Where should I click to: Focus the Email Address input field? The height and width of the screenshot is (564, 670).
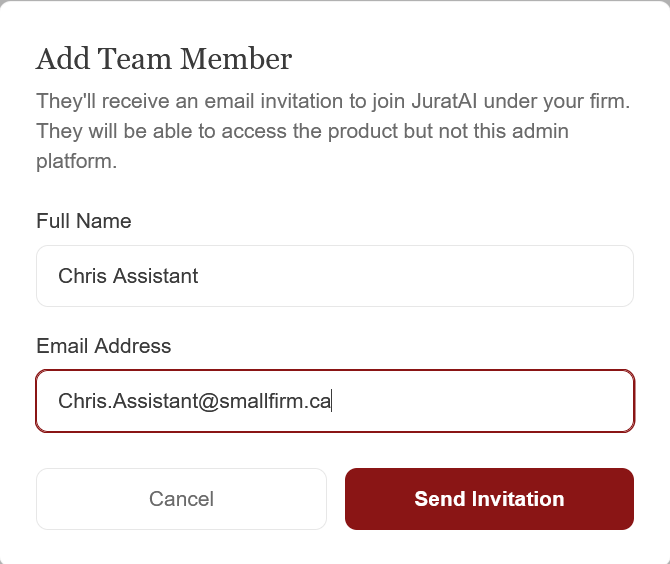coord(480,401)
